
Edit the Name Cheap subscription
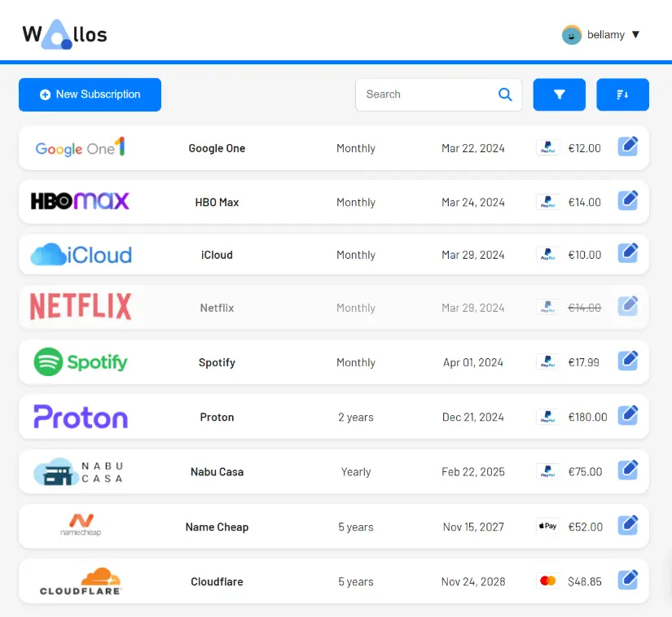click(x=628, y=526)
